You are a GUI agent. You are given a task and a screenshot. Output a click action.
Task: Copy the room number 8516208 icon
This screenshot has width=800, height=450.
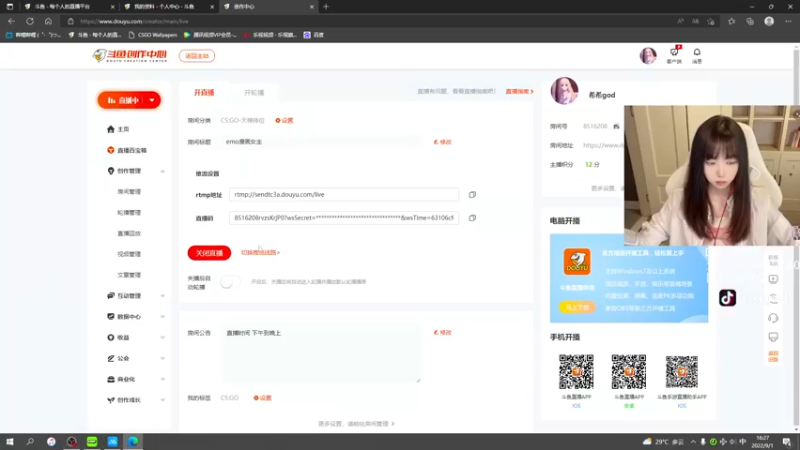pos(616,126)
